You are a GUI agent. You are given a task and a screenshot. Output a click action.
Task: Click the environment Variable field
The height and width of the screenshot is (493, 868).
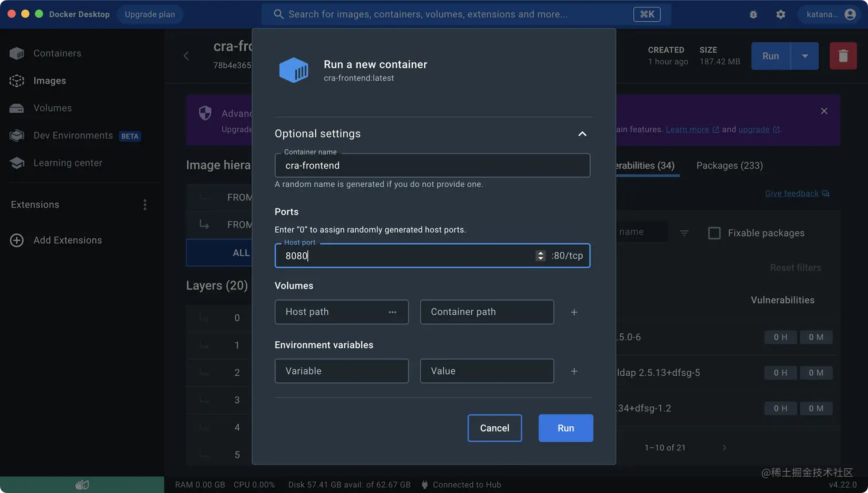342,371
